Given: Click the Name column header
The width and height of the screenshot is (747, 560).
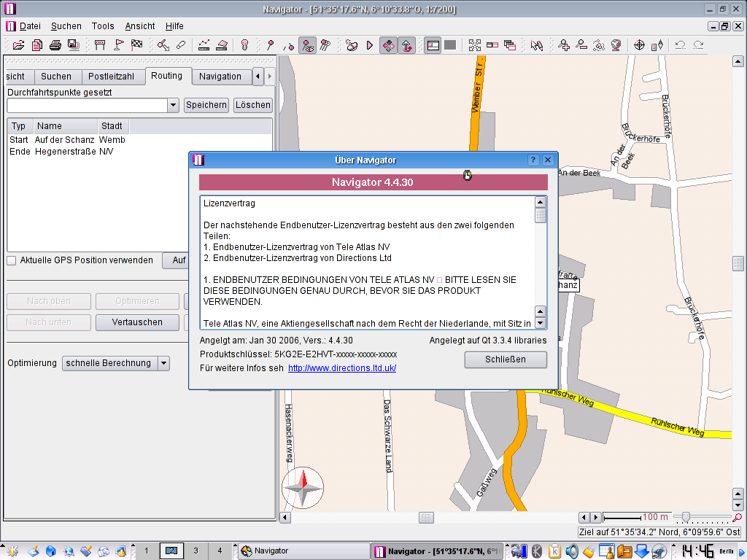Looking at the screenshot, I should click(x=65, y=126).
